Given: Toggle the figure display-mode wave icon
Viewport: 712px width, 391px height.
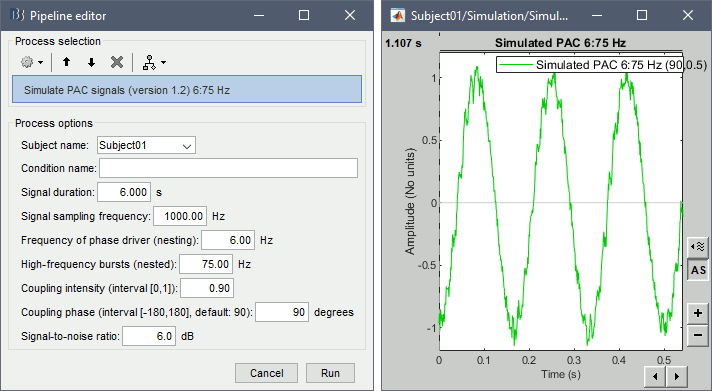Looking at the screenshot, I should tap(697, 247).
